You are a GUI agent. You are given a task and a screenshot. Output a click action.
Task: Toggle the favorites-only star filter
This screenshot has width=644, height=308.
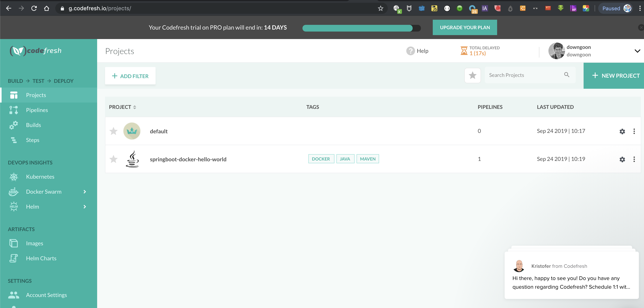coord(472,75)
